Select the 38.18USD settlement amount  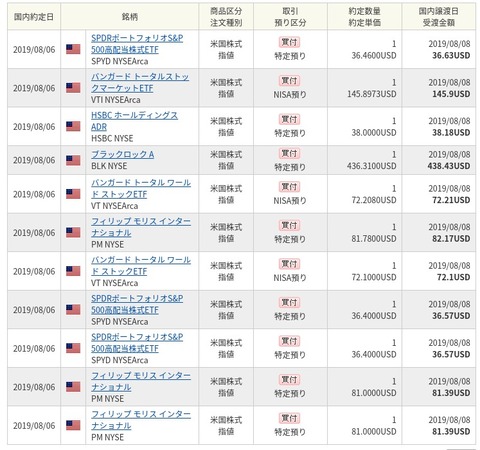451,133
